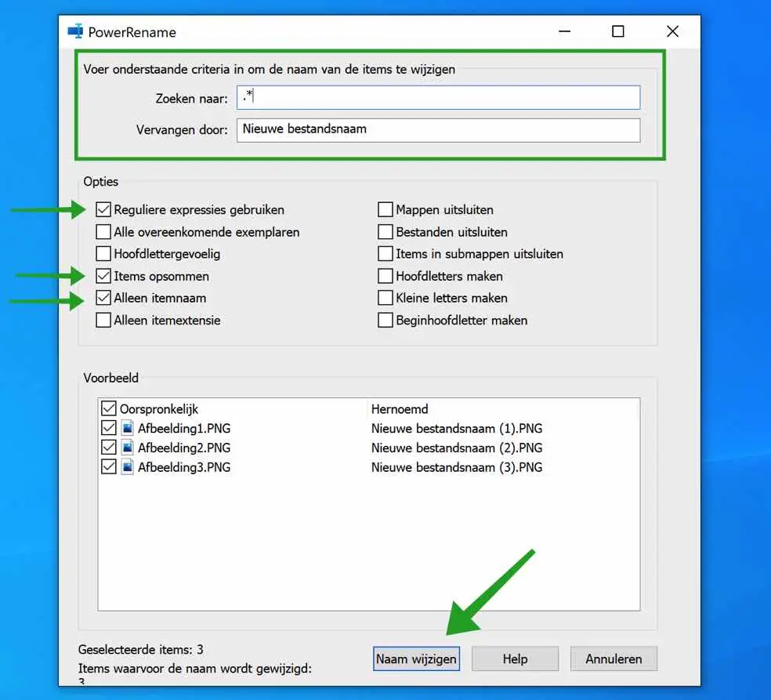Viewport: 771px width, 700px height.
Task: Click the Geselecteerde items: 3 status text
Action: pos(140,649)
